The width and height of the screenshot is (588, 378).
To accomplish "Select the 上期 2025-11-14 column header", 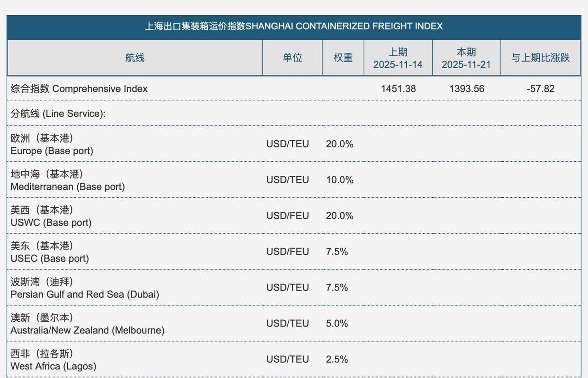I will 398,58.
